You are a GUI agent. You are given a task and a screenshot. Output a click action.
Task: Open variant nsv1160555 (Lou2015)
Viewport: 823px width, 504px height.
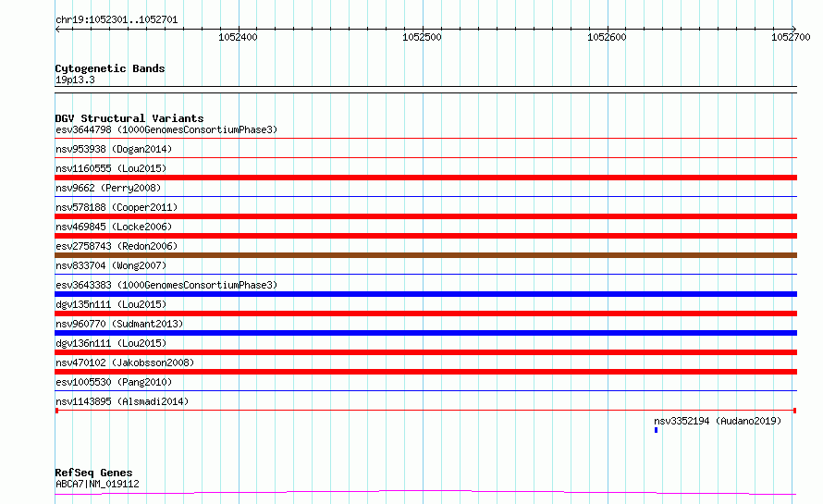[x=111, y=168]
